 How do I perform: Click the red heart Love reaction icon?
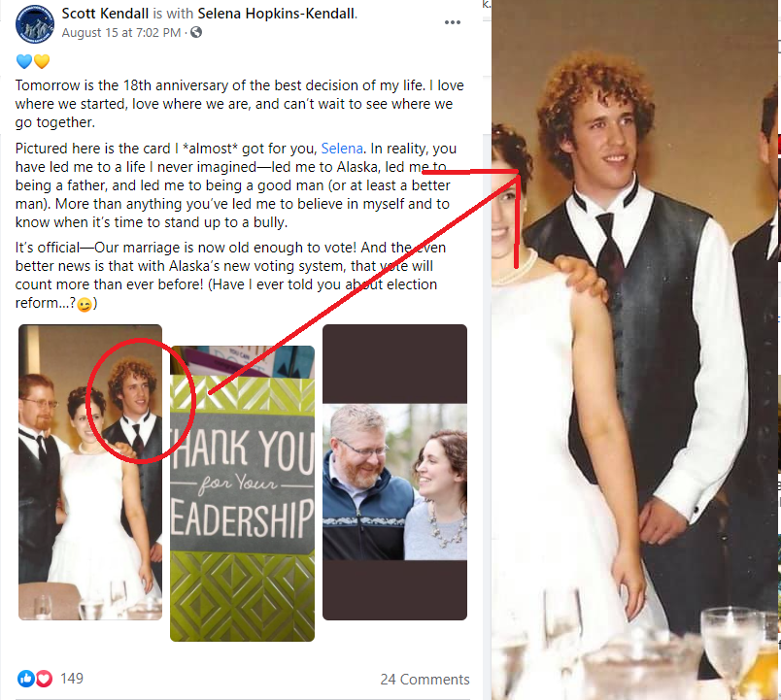44,678
